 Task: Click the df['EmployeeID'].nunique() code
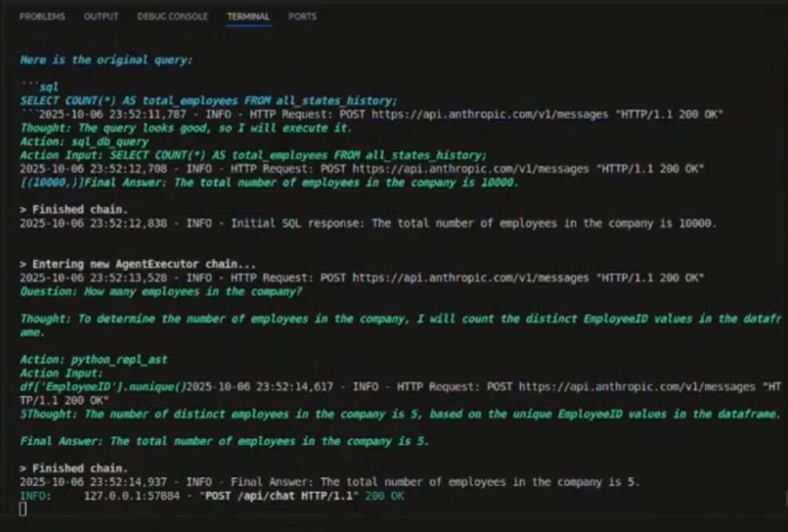[103, 386]
